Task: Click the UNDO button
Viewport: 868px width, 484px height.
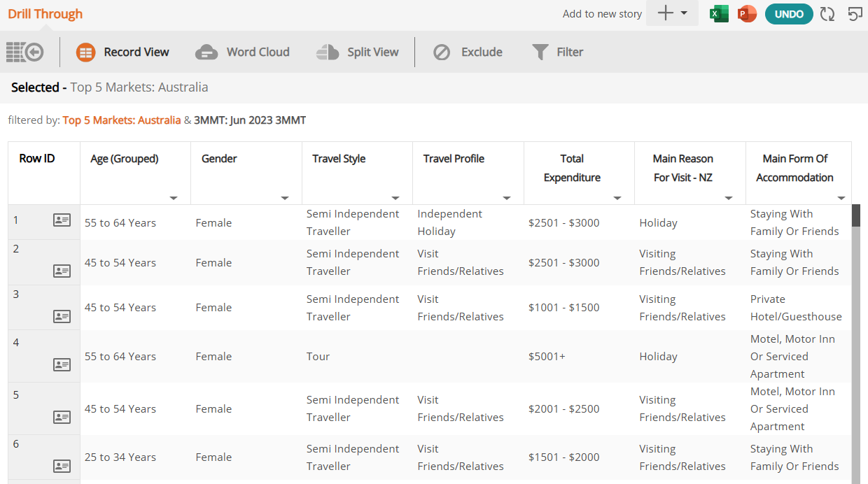Action: click(x=789, y=14)
